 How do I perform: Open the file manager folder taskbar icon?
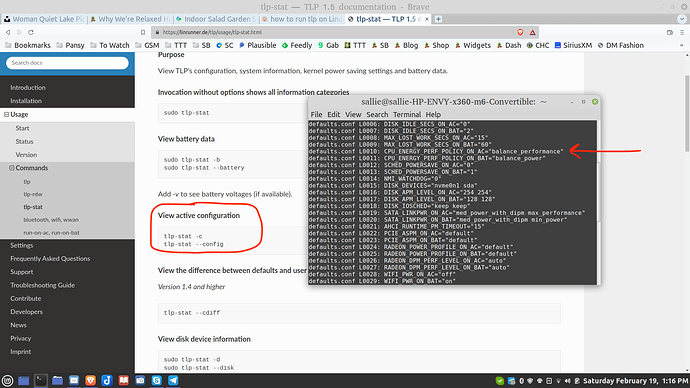[57, 381]
